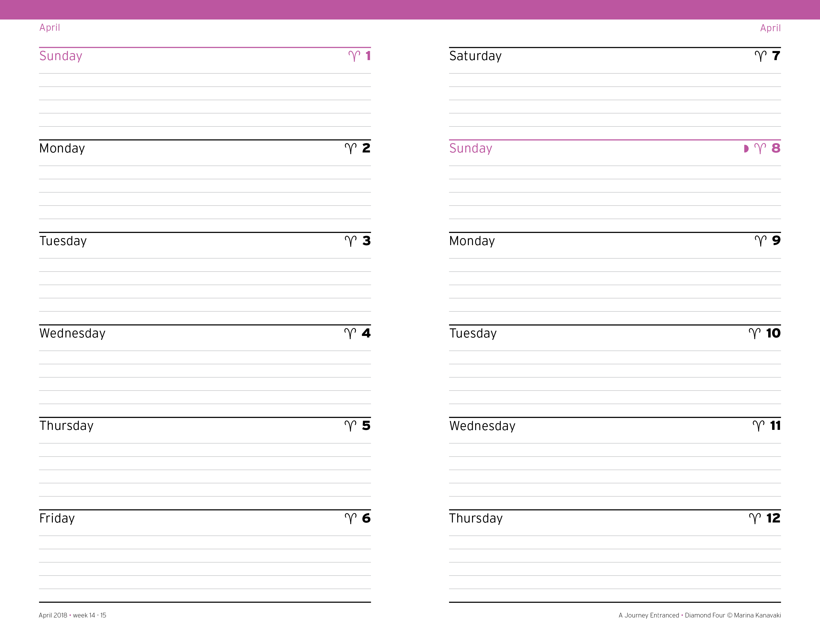Click the Aries symbol beside Sunday 1
This screenshot has width=820, height=644.
tap(354, 56)
